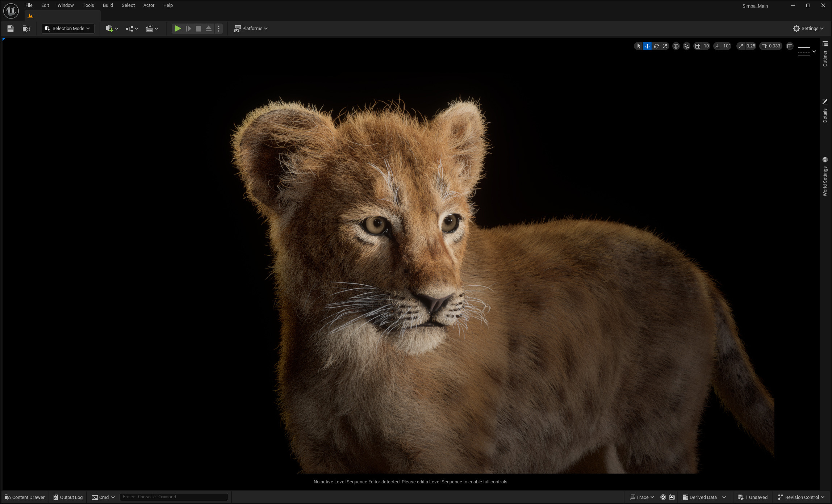Screen dimensions: 832x504
Task: Activate the Scale gizmo tool
Action: pos(665,46)
